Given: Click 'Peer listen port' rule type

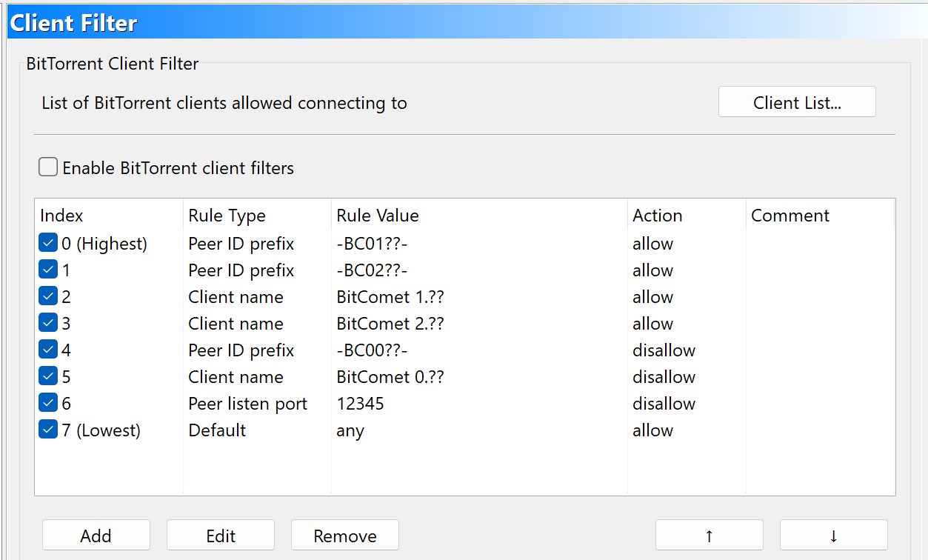Looking at the screenshot, I should click(248, 404).
